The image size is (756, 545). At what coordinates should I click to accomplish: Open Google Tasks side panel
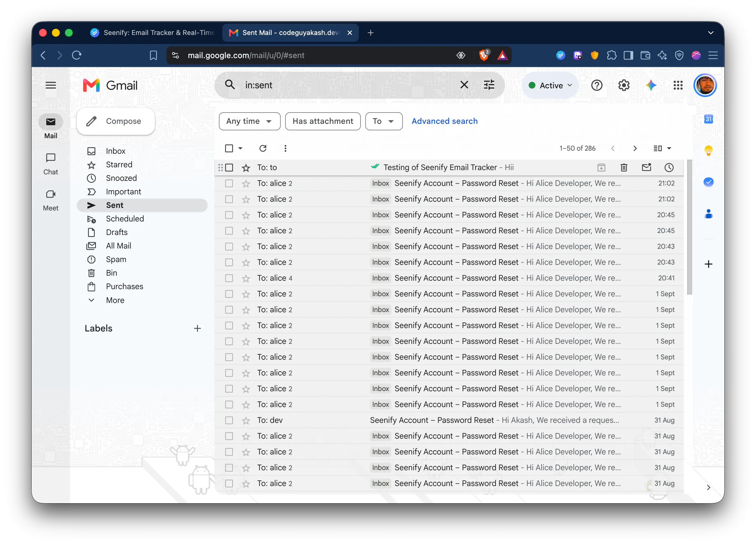coord(708,182)
